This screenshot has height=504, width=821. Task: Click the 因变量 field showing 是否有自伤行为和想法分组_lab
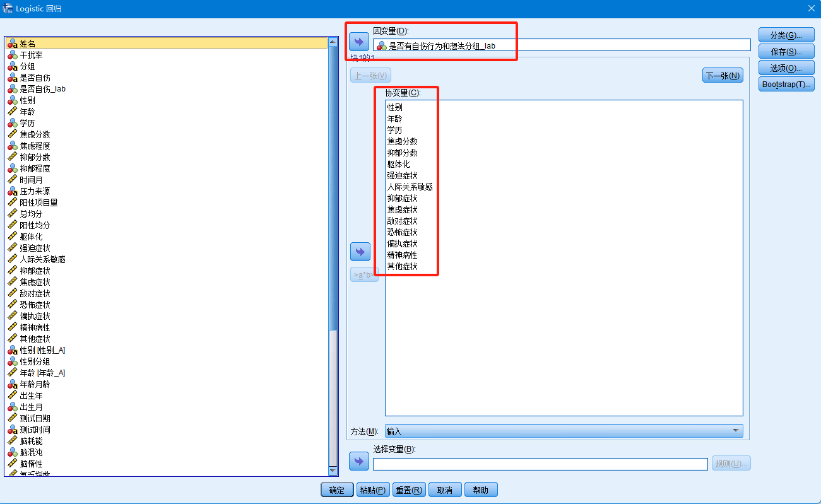(562, 45)
